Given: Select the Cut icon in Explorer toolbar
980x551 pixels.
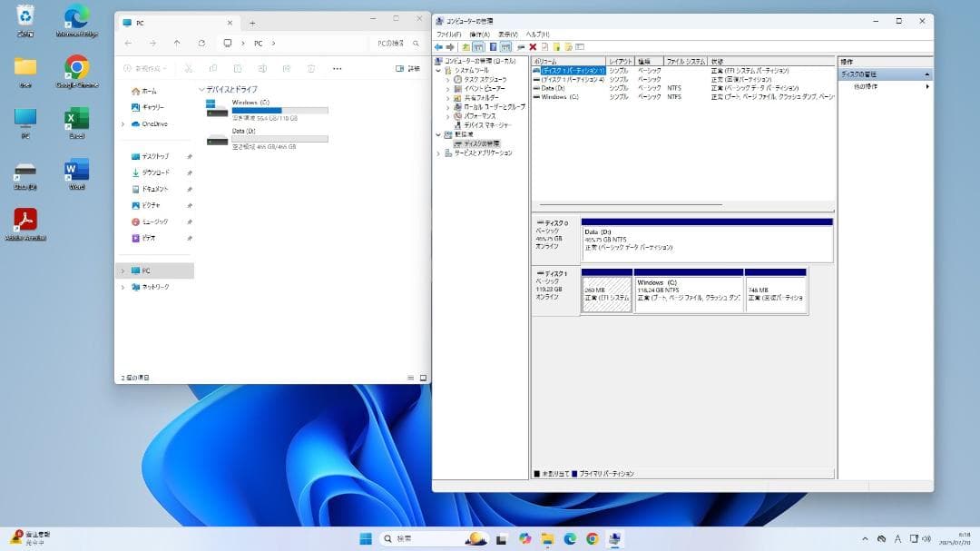Looking at the screenshot, I should (189, 68).
